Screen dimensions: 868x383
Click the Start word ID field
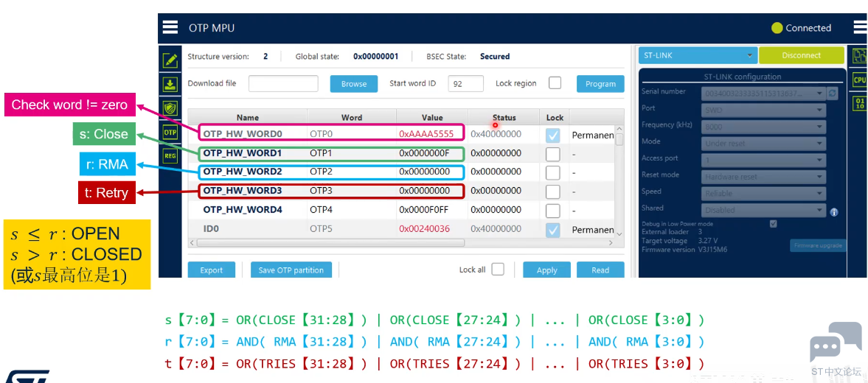click(x=465, y=84)
